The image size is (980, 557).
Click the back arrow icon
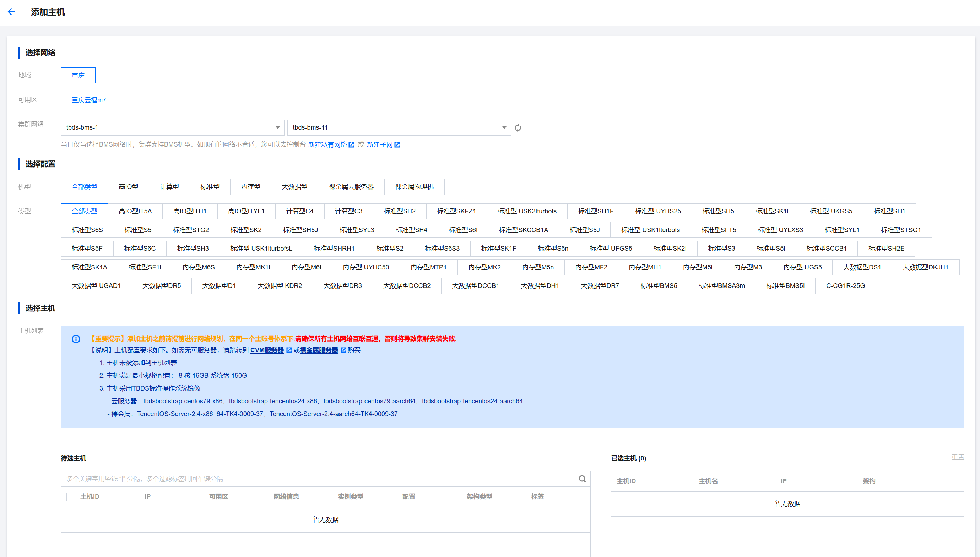(11, 12)
